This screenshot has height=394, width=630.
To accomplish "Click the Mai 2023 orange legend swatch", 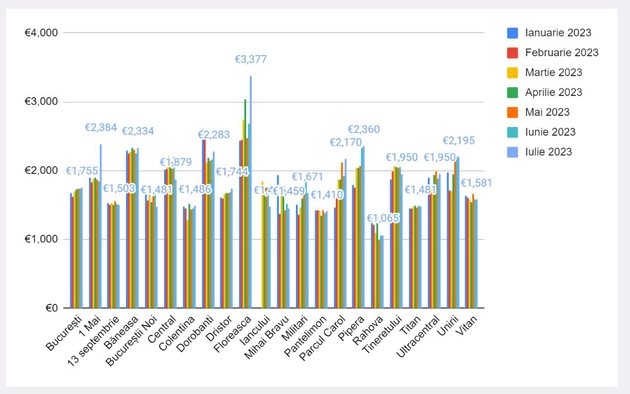I will tap(512, 112).
